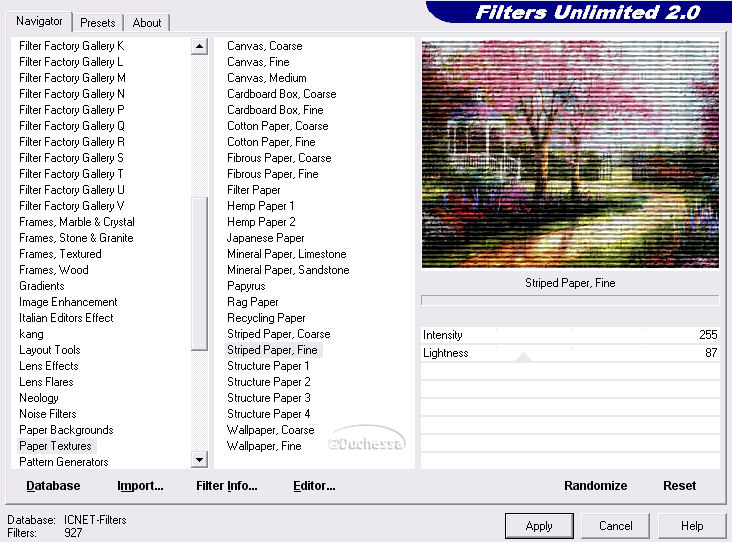Image resolution: width=732 pixels, height=542 pixels.
Task: Select Paper Textures category
Action: (55, 446)
